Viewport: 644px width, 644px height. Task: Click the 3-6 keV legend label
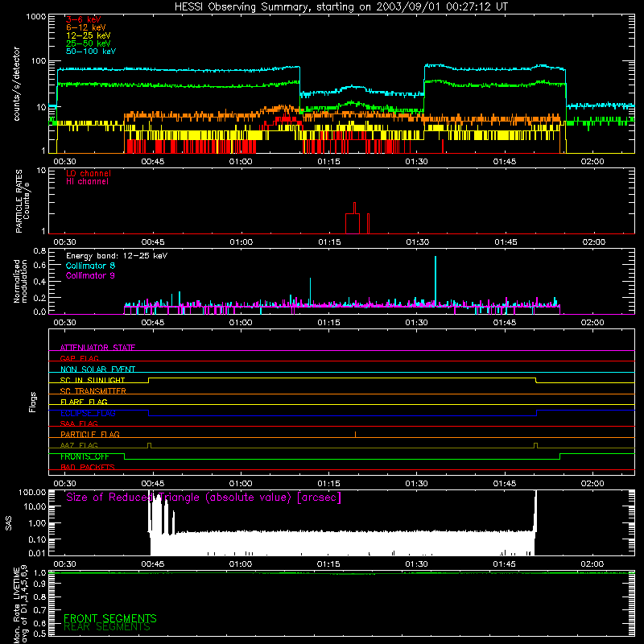pyautogui.click(x=84, y=19)
